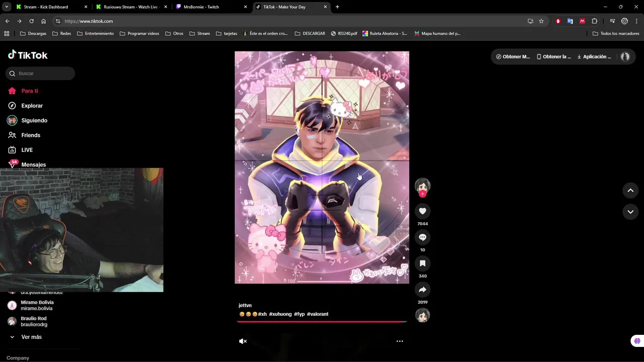This screenshot has width=644, height=362.
Task: Save the video with the bookmark icon
Action: point(423,263)
